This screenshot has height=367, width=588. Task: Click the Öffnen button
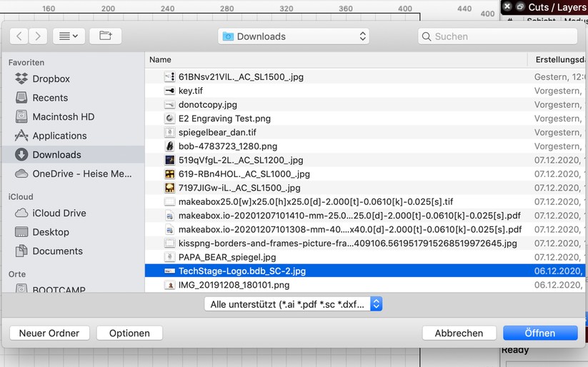coord(539,333)
